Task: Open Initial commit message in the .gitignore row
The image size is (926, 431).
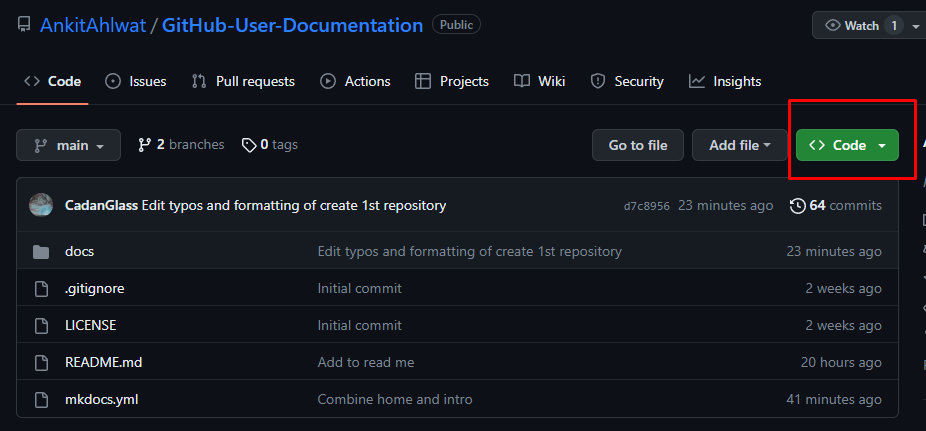Action: pos(360,289)
